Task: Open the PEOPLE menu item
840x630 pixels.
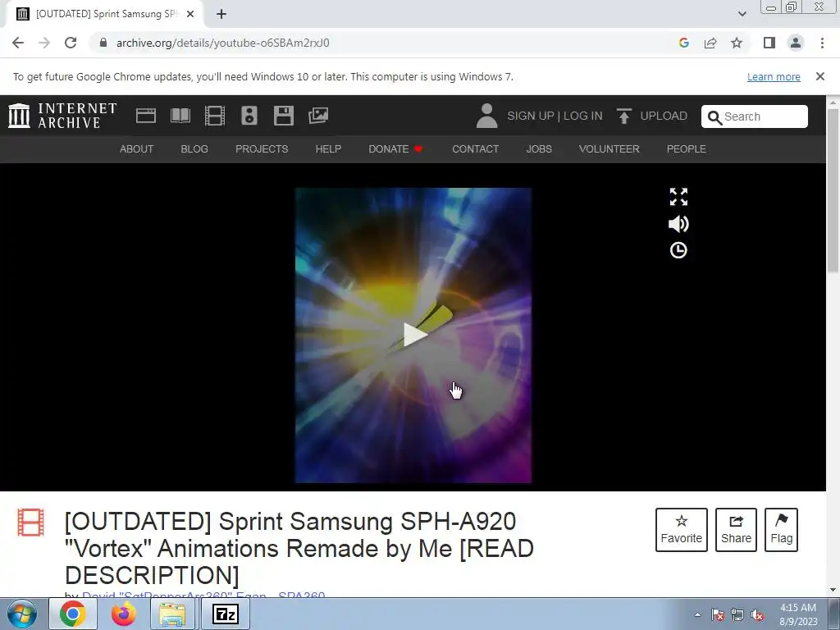Action: click(x=687, y=149)
